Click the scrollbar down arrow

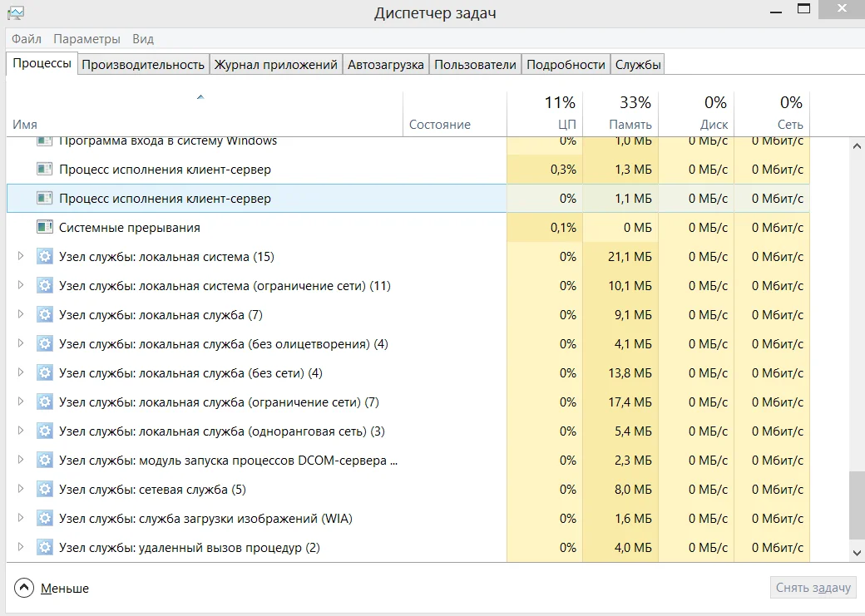click(x=857, y=552)
